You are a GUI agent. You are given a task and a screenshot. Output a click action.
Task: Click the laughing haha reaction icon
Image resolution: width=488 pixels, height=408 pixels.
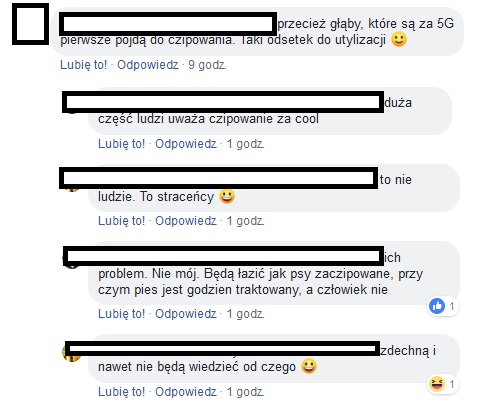pos(437,384)
